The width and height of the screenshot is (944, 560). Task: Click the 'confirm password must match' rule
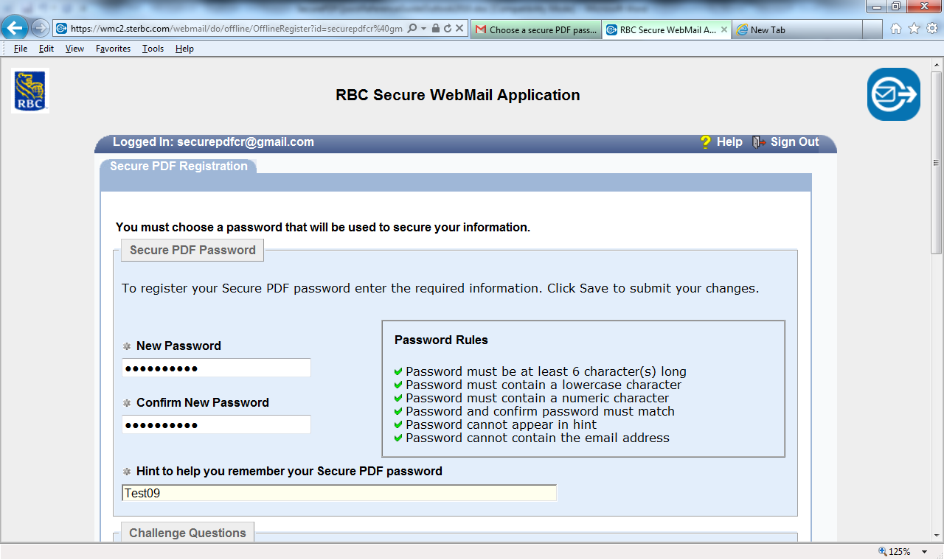click(541, 411)
